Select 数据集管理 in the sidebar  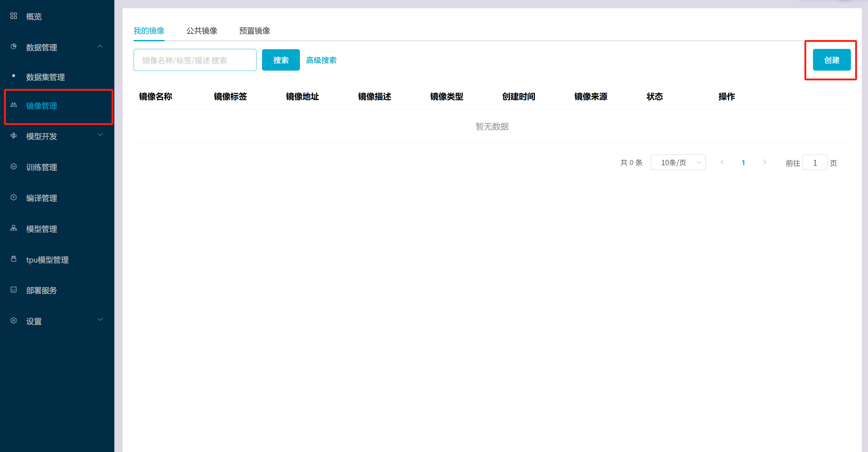coord(46,77)
